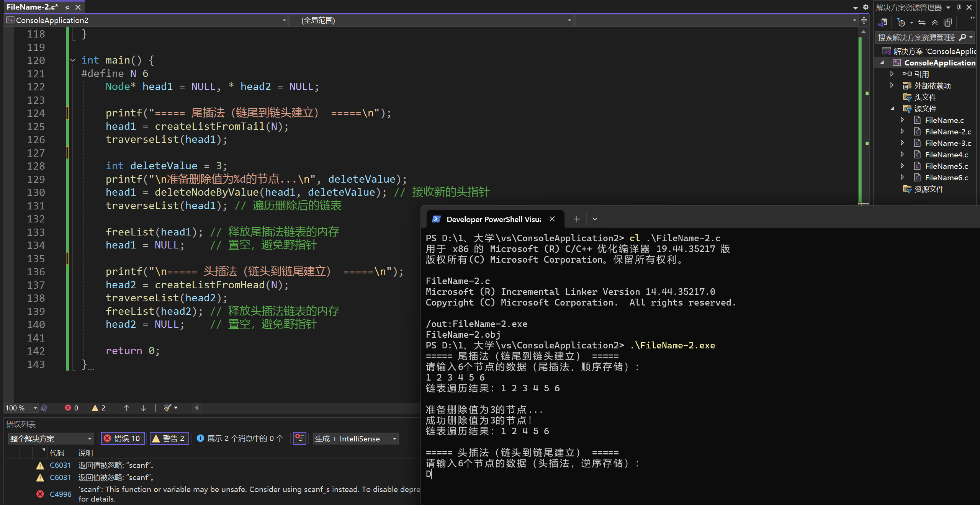This screenshot has height=505, width=980.
Task: Toggle the 警告 2 warnings filter
Action: tap(169, 438)
